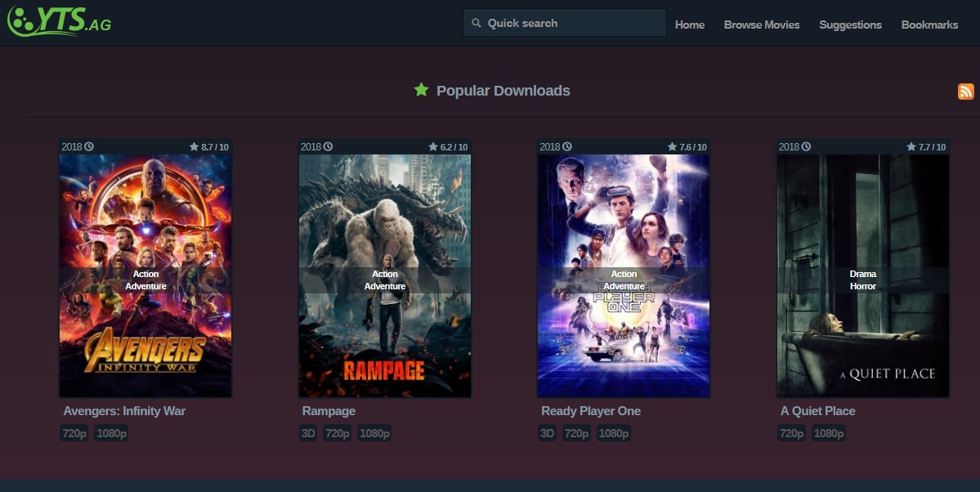The image size is (980, 492).
Task: Go to the Home menu item
Action: (x=689, y=25)
